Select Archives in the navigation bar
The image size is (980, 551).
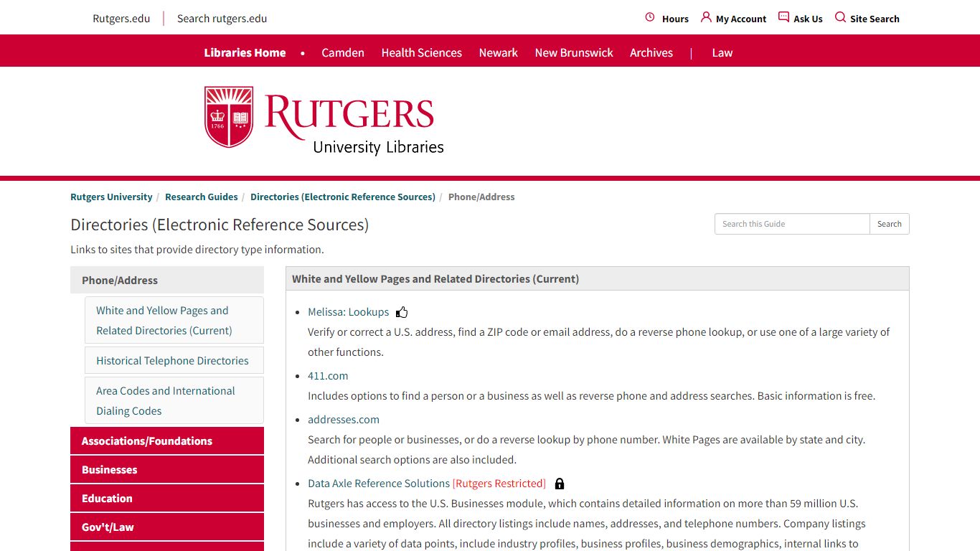[x=651, y=52]
